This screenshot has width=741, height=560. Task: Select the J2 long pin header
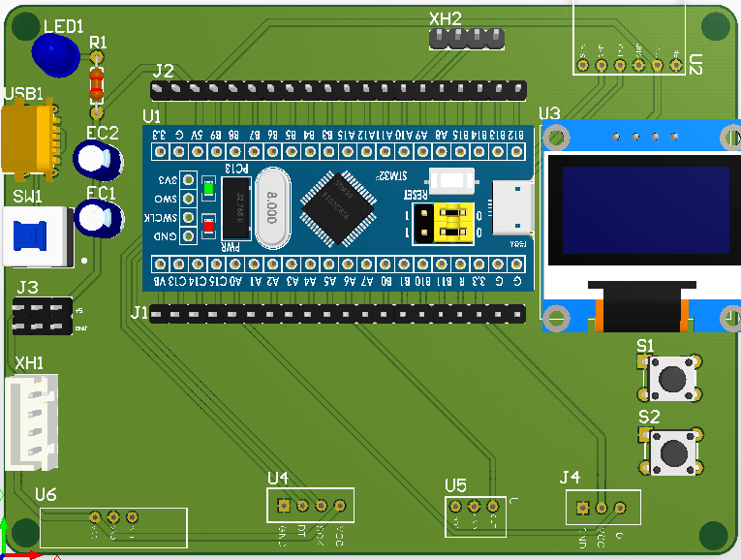[338, 90]
